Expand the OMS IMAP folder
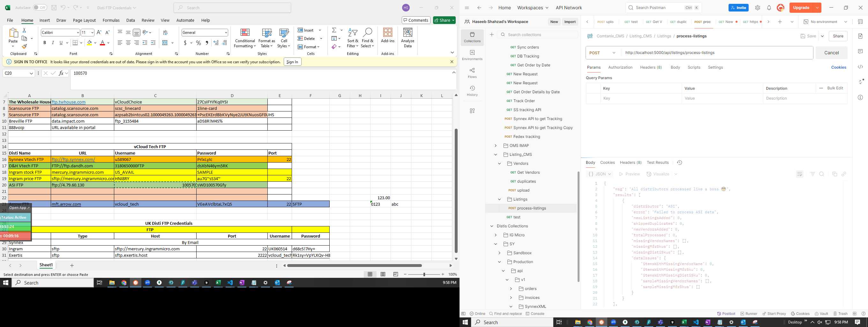The image size is (868, 327). [x=495, y=146]
